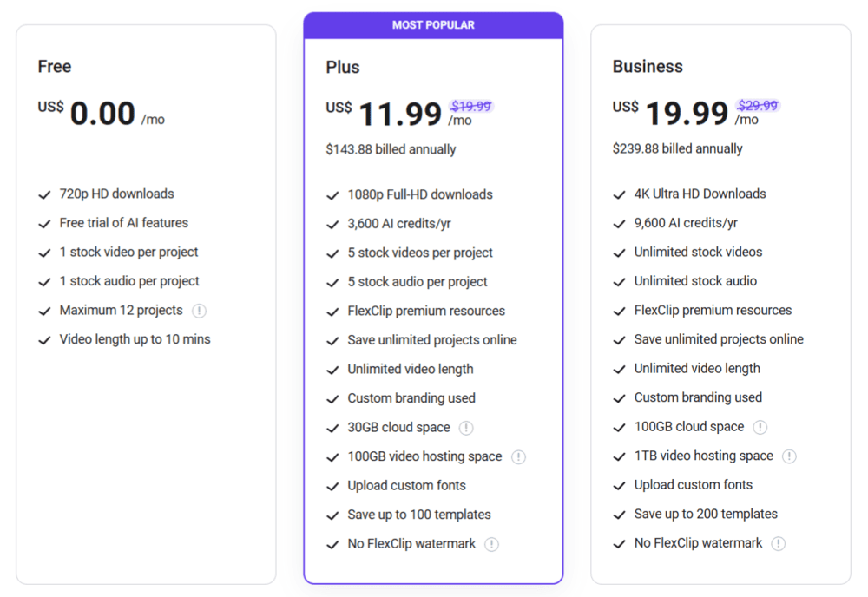Select the Free plan heading
The height and width of the screenshot is (597, 868).
point(55,67)
